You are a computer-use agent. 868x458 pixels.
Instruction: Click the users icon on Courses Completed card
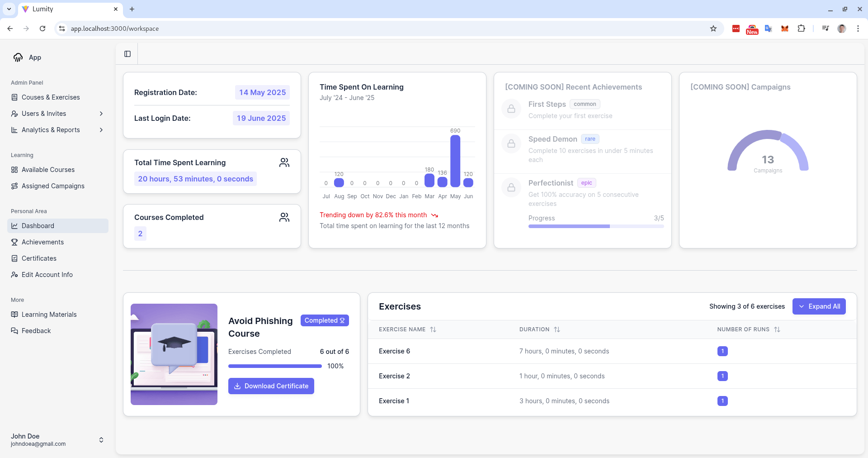pos(284,218)
